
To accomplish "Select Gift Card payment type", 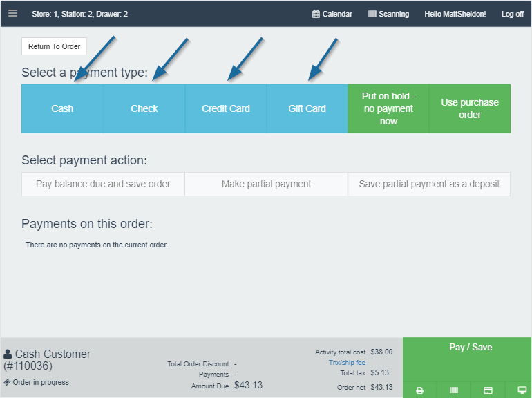I will (x=307, y=108).
